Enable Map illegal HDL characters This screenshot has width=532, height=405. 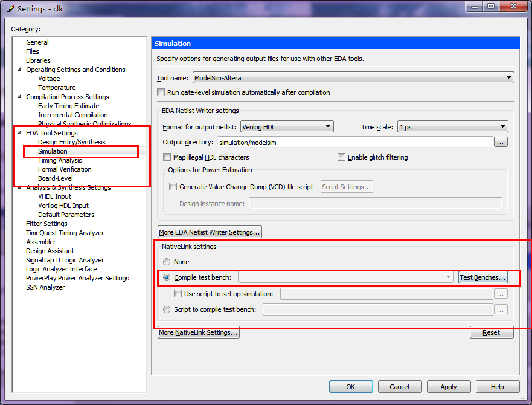[x=167, y=157]
